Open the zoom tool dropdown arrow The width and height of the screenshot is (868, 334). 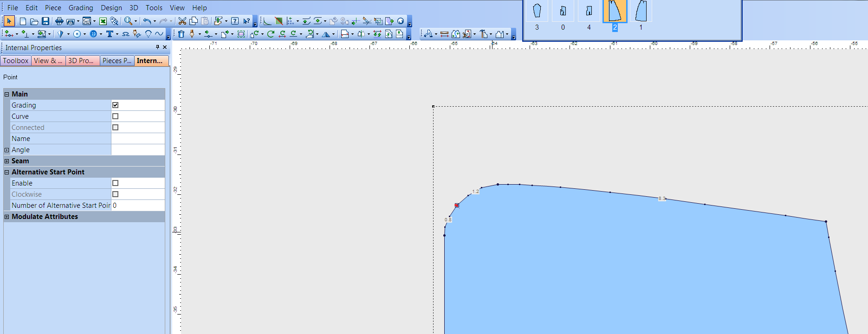pos(136,21)
